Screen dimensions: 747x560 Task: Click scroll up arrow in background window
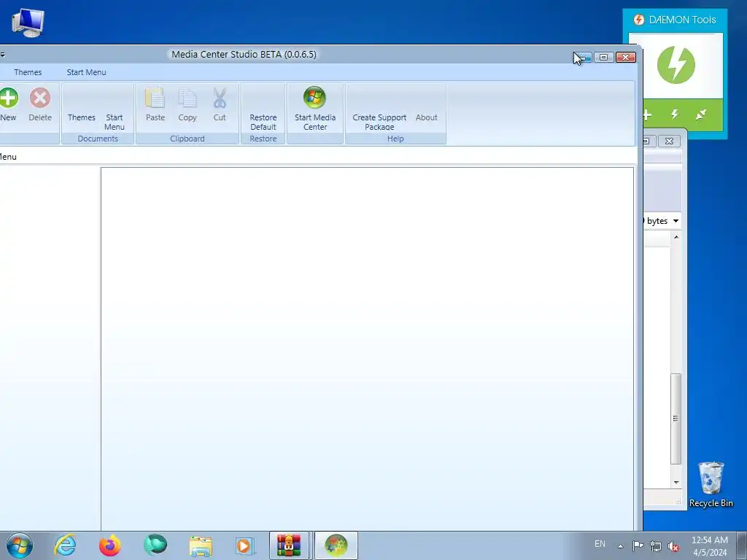point(676,237)
